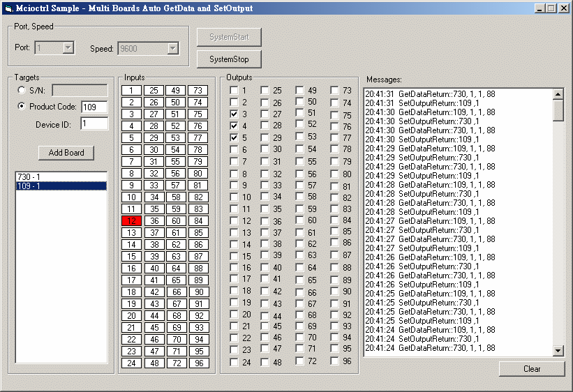Uncheck output 4 checkbox

coord(234,126)
